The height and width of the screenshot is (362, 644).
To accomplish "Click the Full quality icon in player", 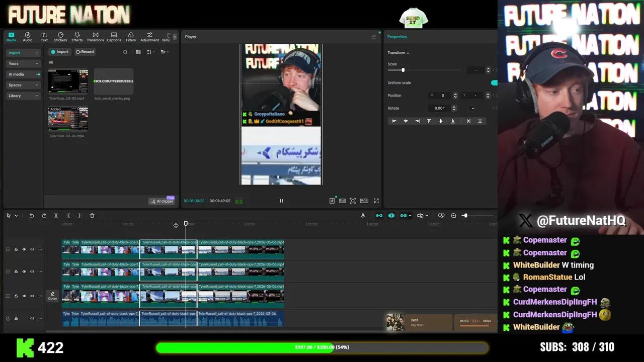I will [342, 201].
